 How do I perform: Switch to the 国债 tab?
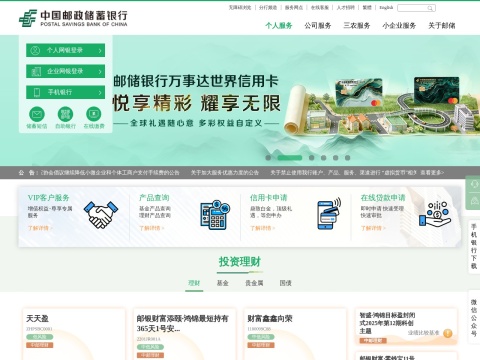pos(286,283)
